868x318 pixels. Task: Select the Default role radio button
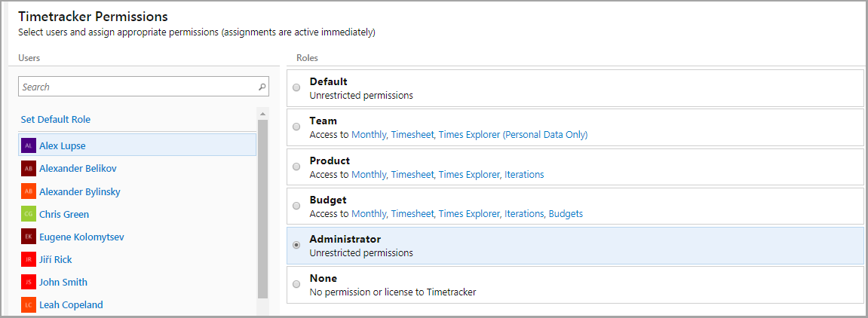296,87
